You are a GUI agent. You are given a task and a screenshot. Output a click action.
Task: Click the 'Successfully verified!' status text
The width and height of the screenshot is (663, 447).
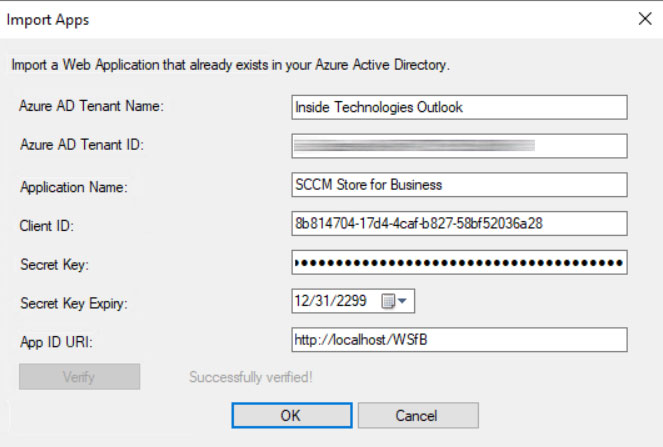pyautogui.click(x=251, y=377)
